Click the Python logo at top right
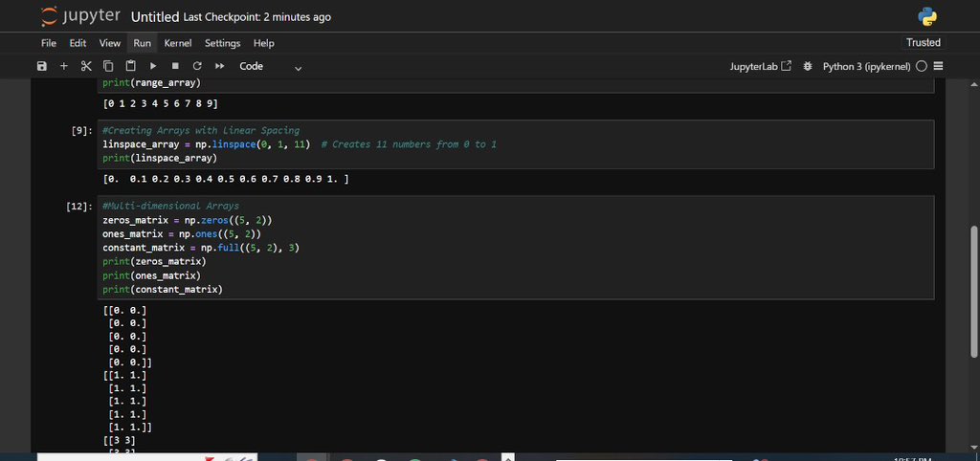This screenshot has width=980, height=461. tap(927, 17)
